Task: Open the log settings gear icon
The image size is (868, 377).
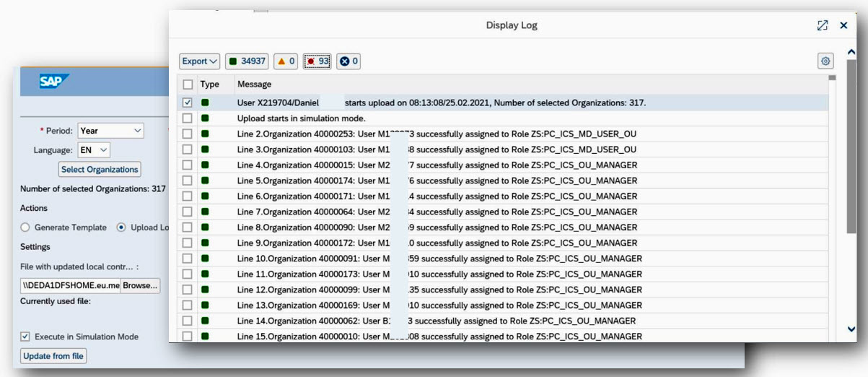Action: click(825, 61)
